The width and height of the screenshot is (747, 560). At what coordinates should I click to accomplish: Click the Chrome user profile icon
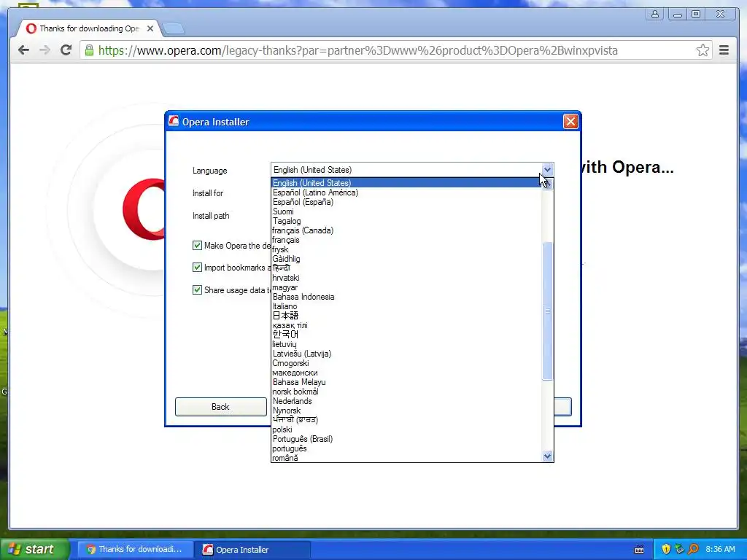[655, 15]
